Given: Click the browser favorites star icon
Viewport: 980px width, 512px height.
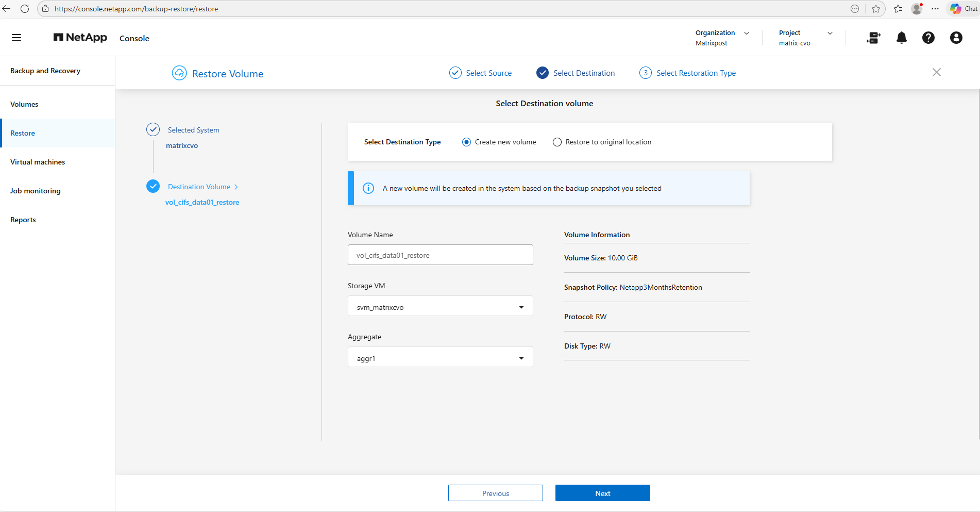Looking at the screenshot, I should [875, 9].
